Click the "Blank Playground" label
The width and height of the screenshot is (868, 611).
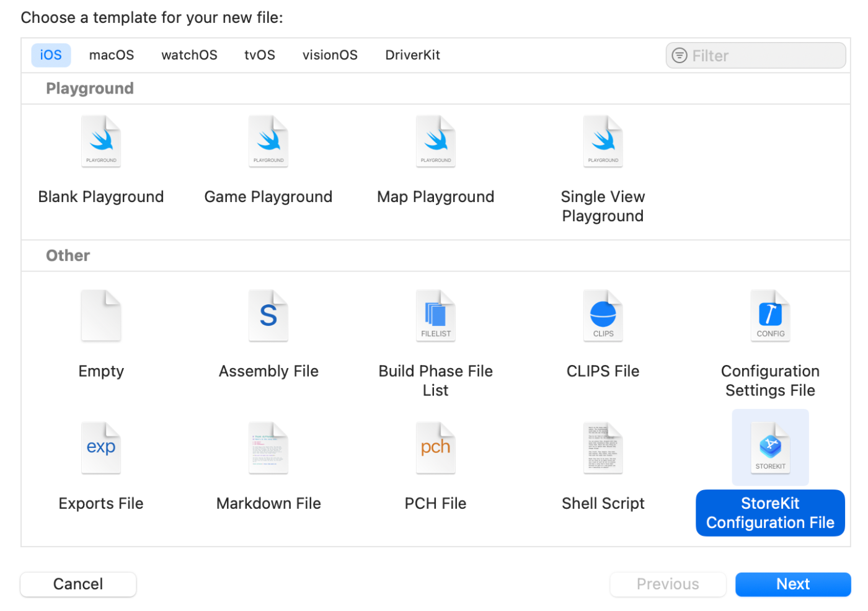[101, 197]
